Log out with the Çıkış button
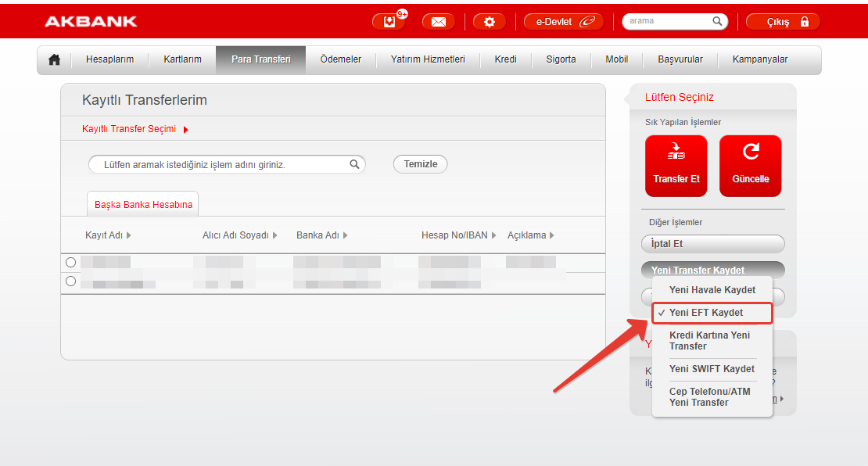868x466 pixels. point(783,22)
